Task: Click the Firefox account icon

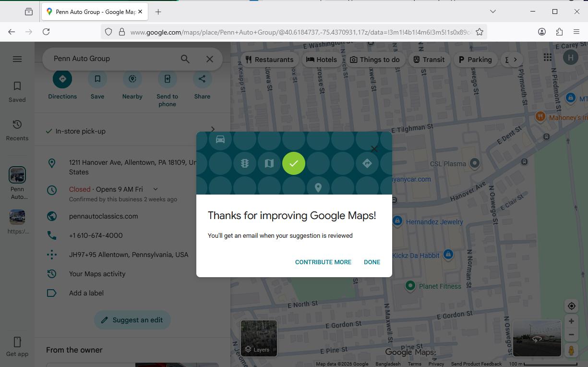Action: pos(542,32)
